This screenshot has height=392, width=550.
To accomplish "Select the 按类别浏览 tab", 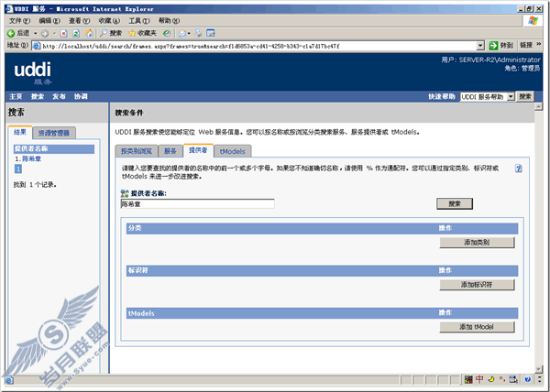I will (x=137, y=151).
